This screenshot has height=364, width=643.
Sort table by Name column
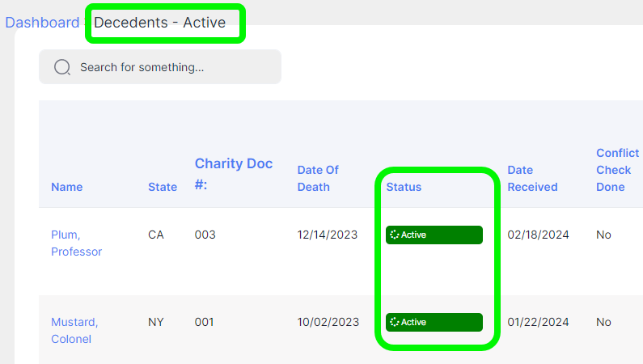(67, 187)
